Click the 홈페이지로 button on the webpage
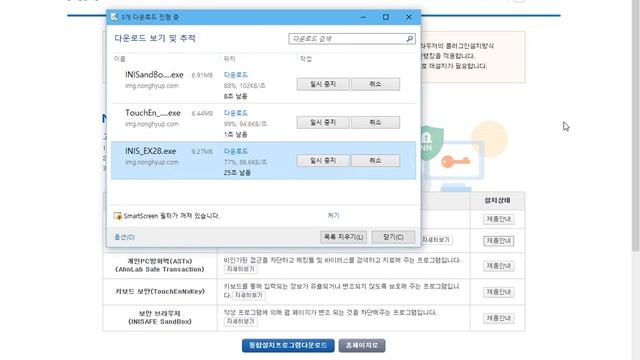Image resolution: width=640 pixels, height=360 pixels. click(362, 345)
